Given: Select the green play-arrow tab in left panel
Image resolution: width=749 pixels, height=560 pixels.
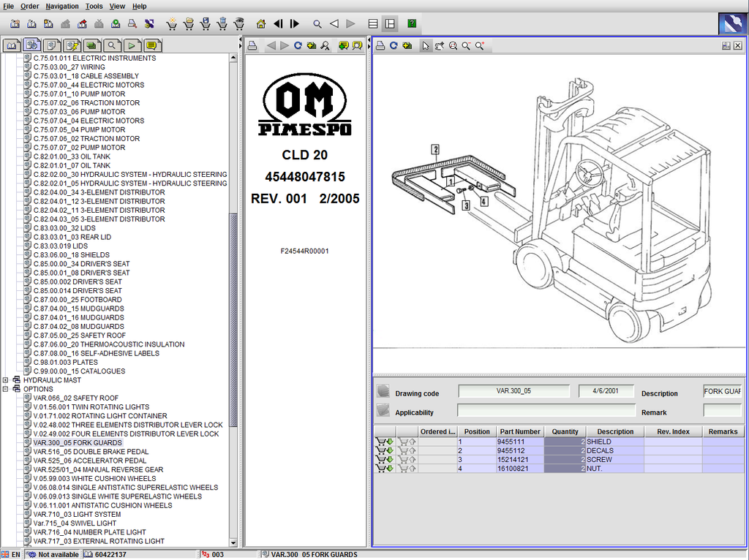Looking at the screenshot, I should [x=132, y=46].
